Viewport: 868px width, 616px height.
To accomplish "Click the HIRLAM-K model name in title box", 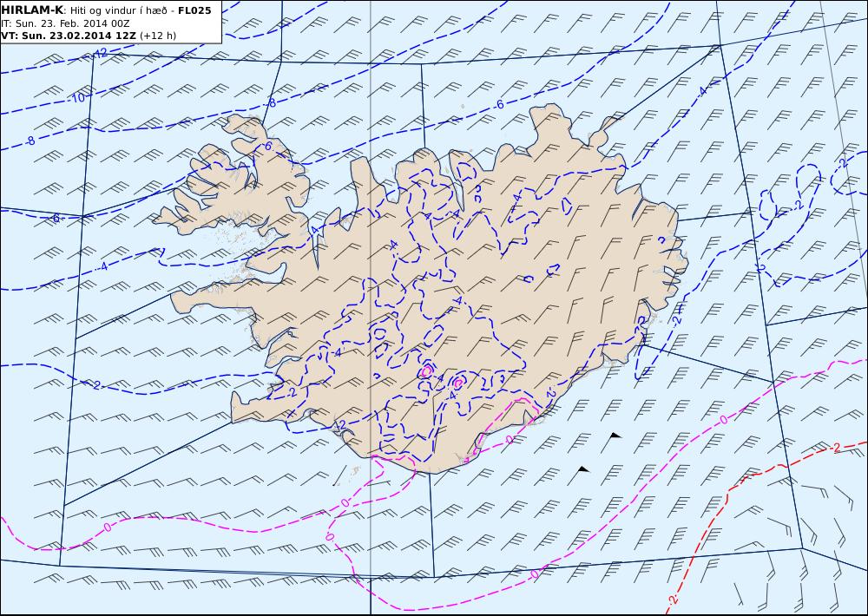I will tap(32, 10).
